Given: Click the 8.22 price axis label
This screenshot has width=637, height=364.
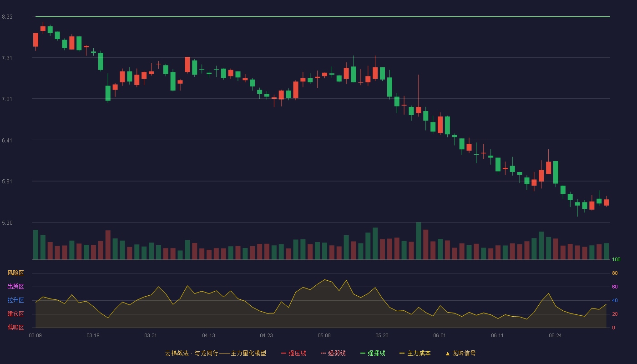Looking at the screenshot, I should coord(7,17).
